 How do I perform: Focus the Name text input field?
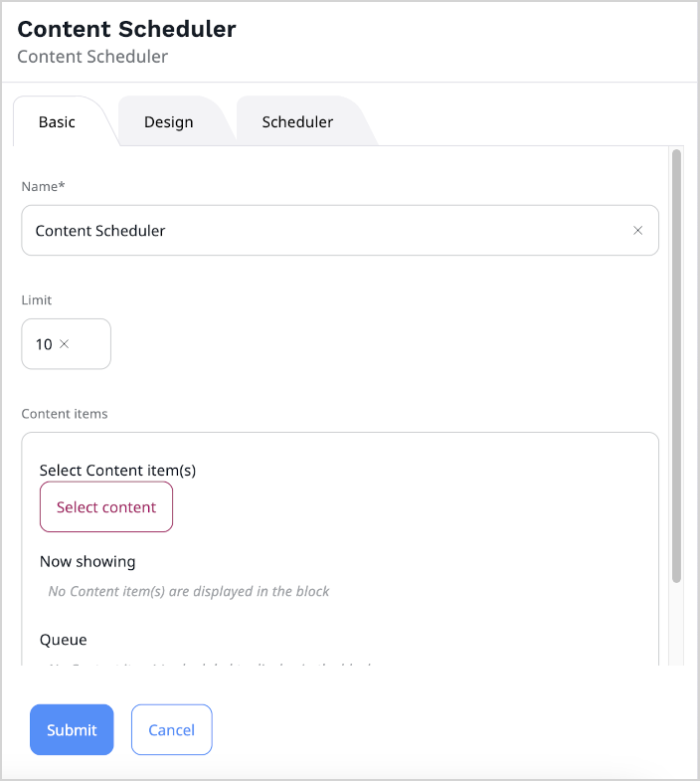pyautogui.click(x=318, y=231)
